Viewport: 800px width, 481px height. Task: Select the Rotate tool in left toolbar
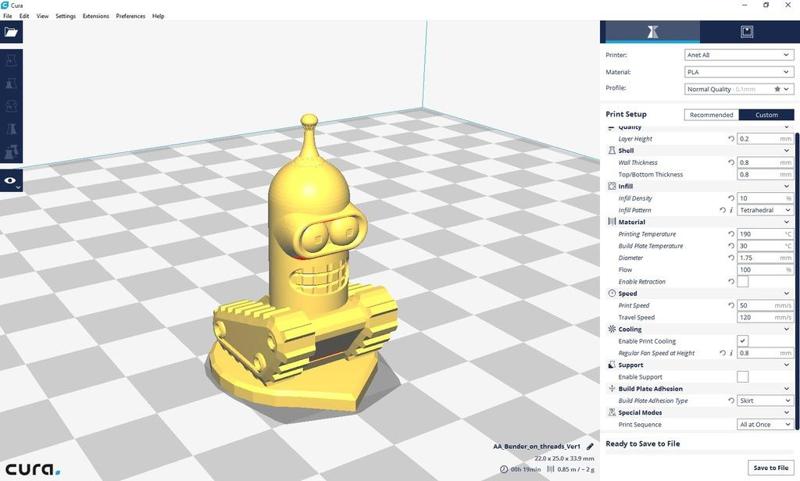click(x=11, y=106)
